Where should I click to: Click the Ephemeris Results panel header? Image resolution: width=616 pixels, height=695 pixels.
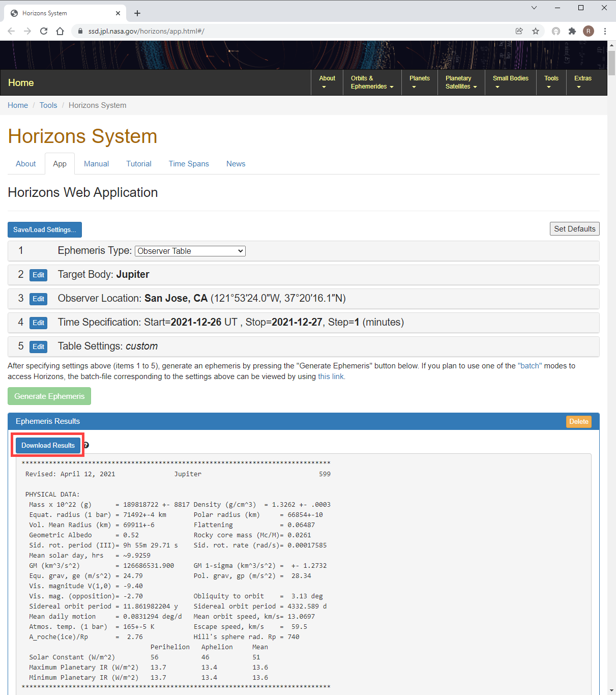(x=304, y=421)
